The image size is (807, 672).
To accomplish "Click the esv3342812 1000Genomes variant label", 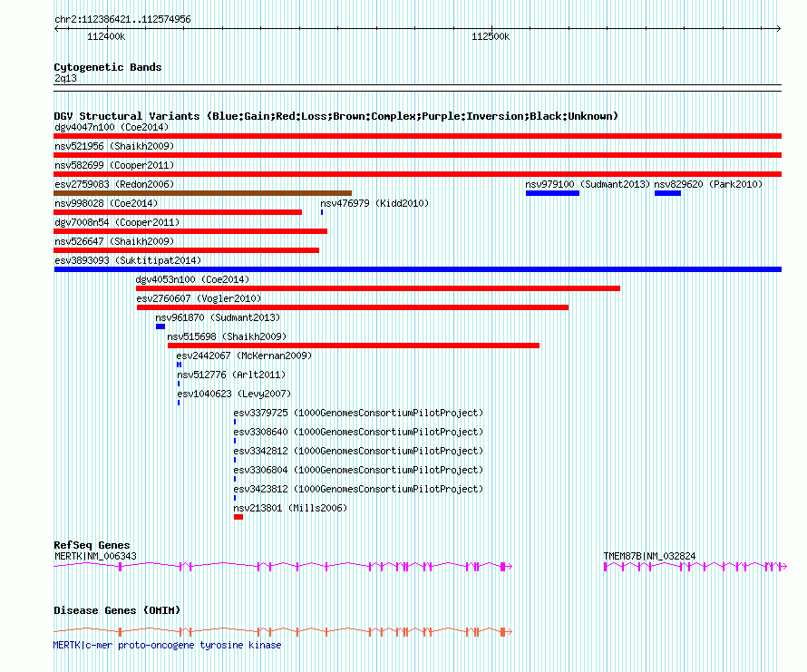I will pos(358,451).
